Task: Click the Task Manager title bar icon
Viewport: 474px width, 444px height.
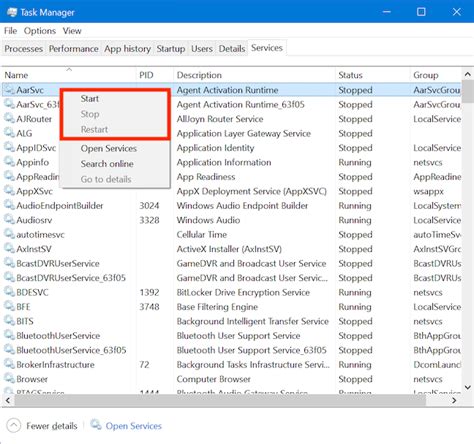Action: click(12, 12)
